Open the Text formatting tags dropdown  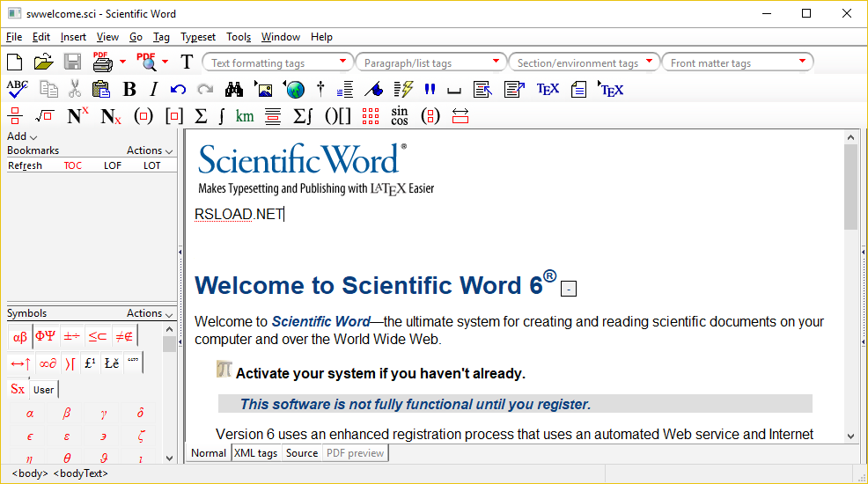click(x=277, y=62)
